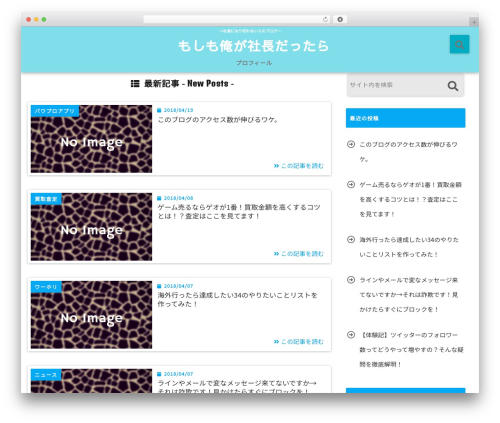Viewport: 500px width, 423px height.
Task: Click arrow icon beside sidebar ゲーム売るなら link
Action: pos(351,184)
